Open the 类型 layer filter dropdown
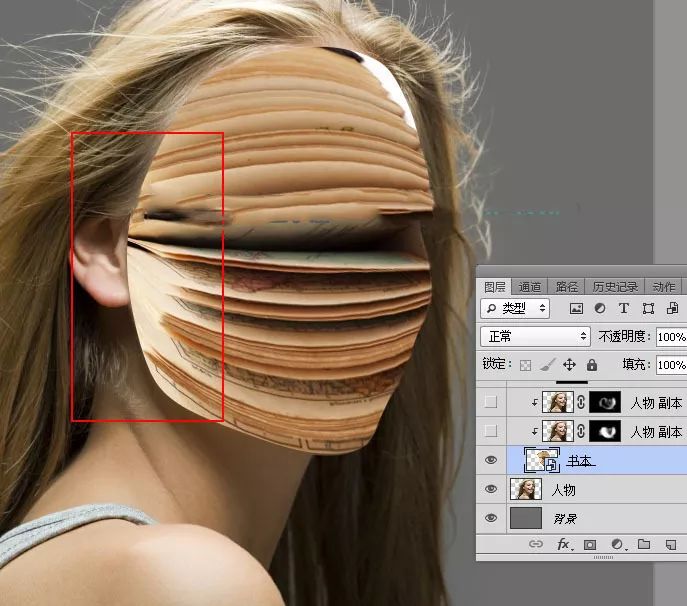Viewport: 687px width, 606px height. [515, 308]
